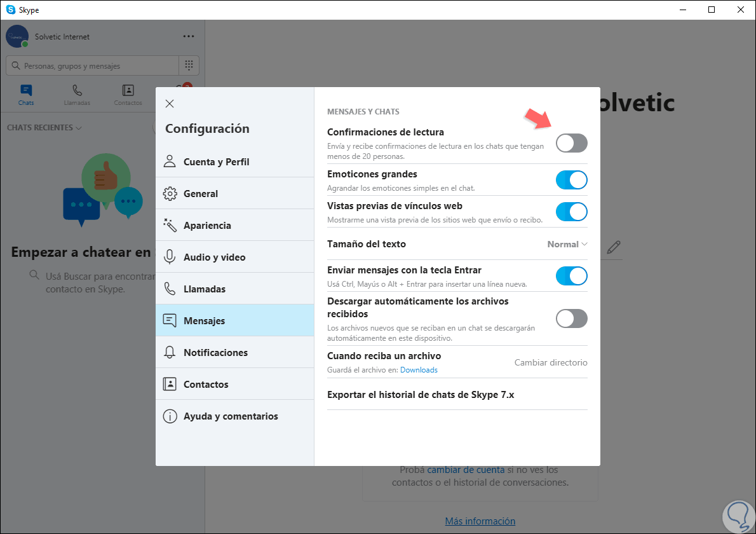Close the Configuración dialog with the X

point(170,103)
